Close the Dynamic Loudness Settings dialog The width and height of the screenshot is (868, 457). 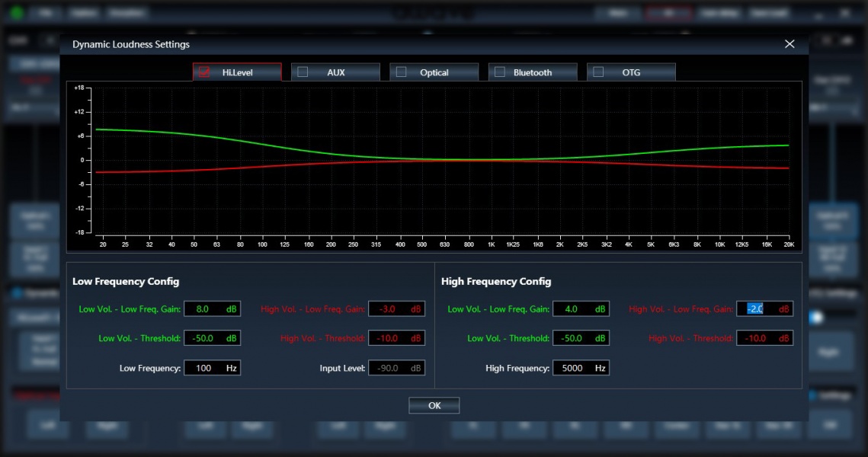(x=790, y=44)
